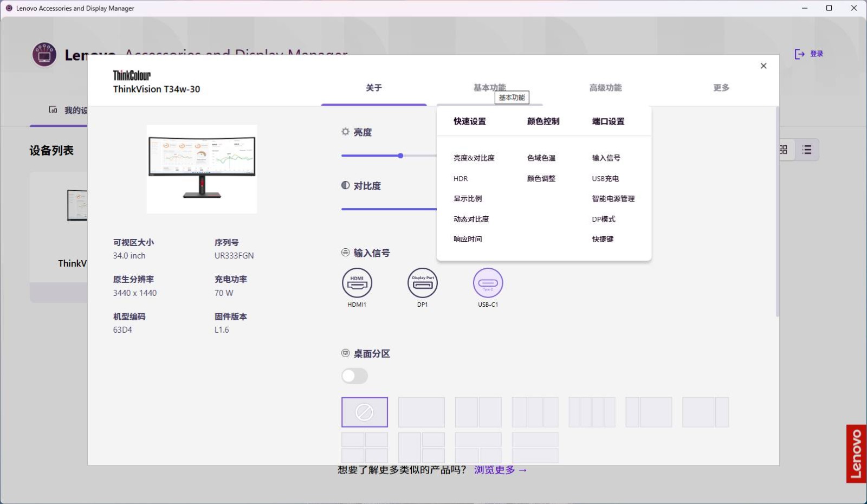Click the viewable size 34.0 inch
The width and height of the screenshot is (867, 504).
pyautogui.click(x=129, y=256)
